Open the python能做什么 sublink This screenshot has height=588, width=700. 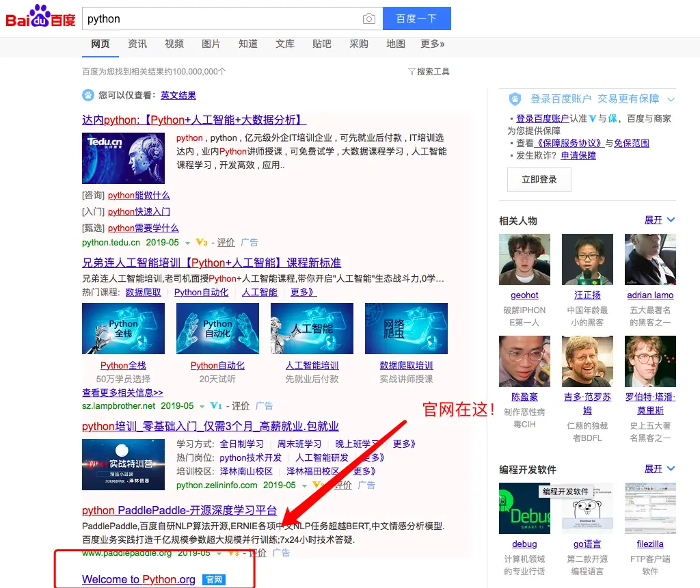point(139,196)
